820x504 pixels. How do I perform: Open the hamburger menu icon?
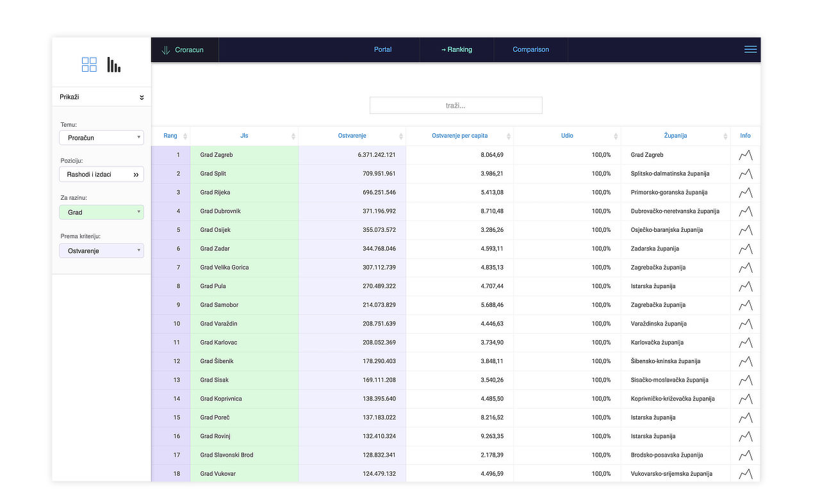(x=750, y=49)
